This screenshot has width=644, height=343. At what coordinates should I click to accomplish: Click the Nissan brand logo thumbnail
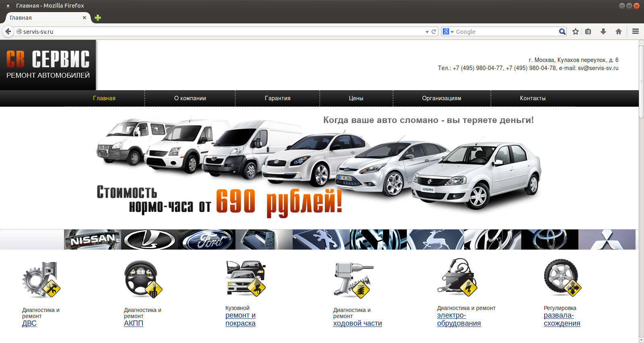click(x=92, y=240)
